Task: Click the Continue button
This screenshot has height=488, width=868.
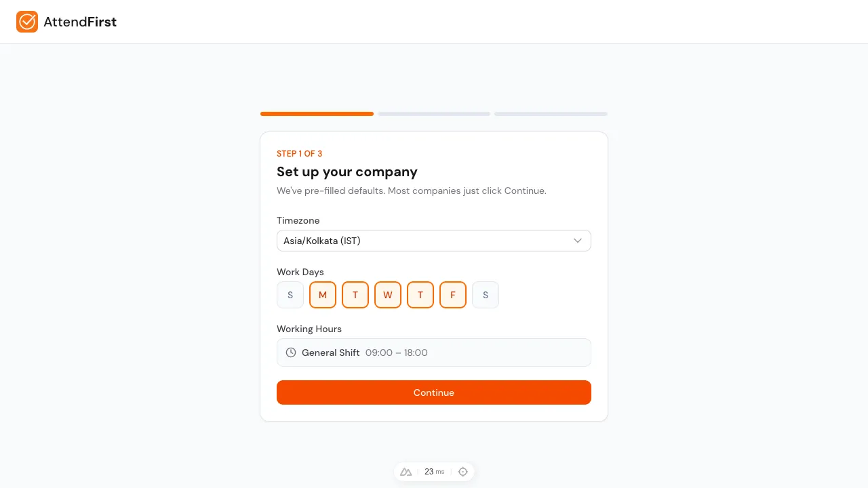Action: tap(434, 392)
